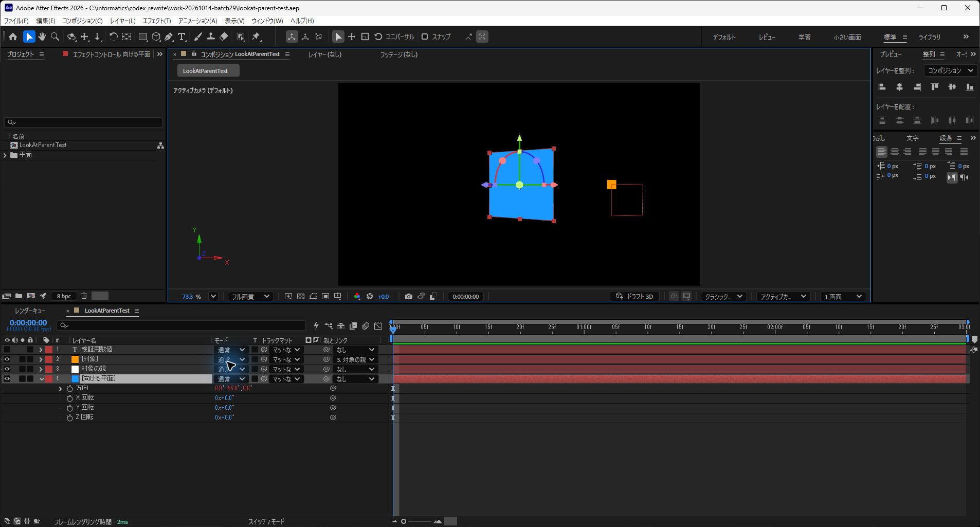Expand the 平面 folder in Project panel
The width and height of the screenshot is (980, 527).
[x=5, y=155]
